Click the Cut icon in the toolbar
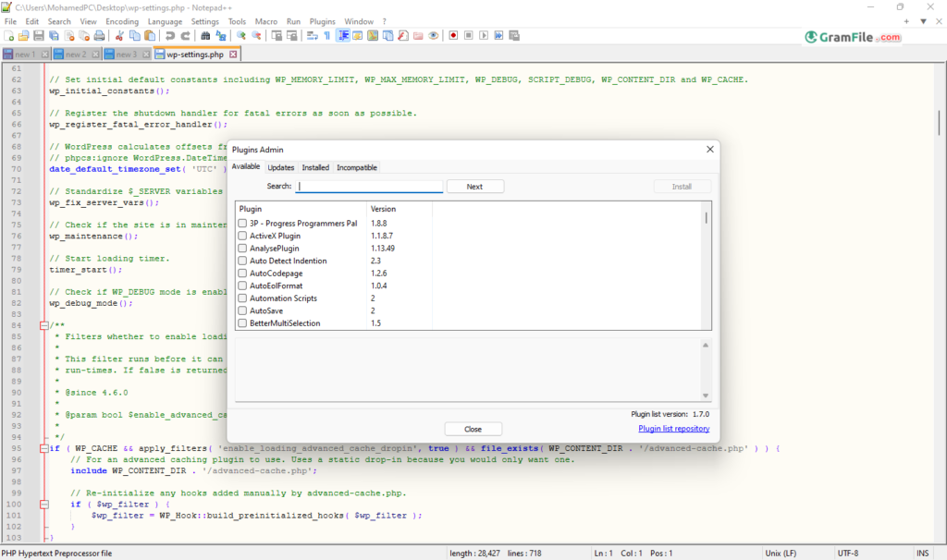The image size is (947, 560). (120, 34)
